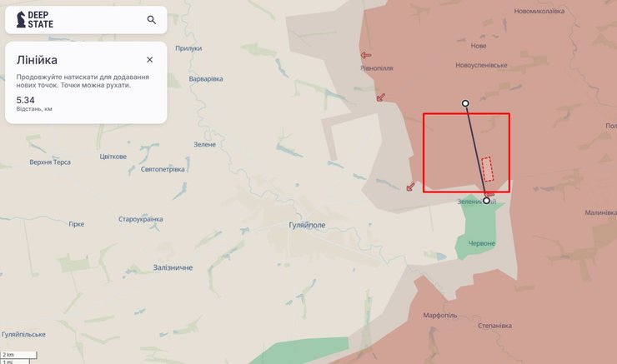
Task: Click the search magnifier icon
Action: 152,20
